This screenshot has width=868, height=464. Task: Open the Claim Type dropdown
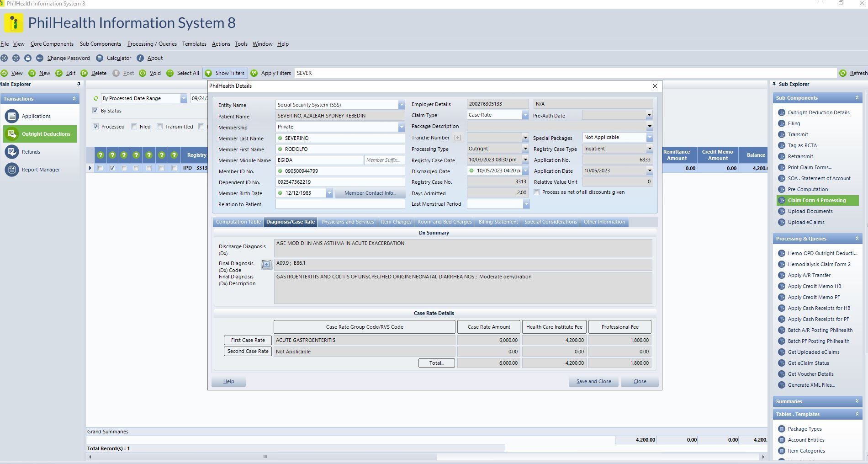(x=525, y=115)
